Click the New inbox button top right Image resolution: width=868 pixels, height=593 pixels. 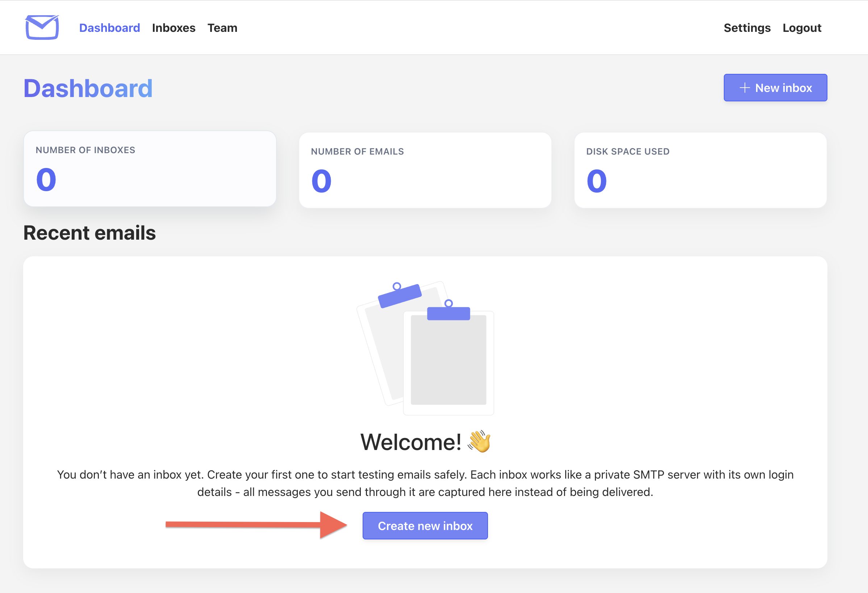tap(775, 88)
